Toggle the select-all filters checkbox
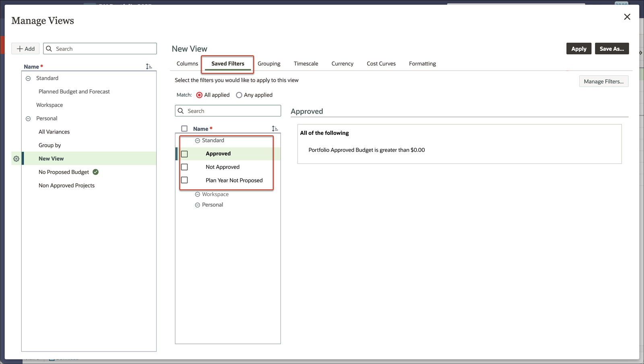The image size is (644, 364). (x=184, y=128)
